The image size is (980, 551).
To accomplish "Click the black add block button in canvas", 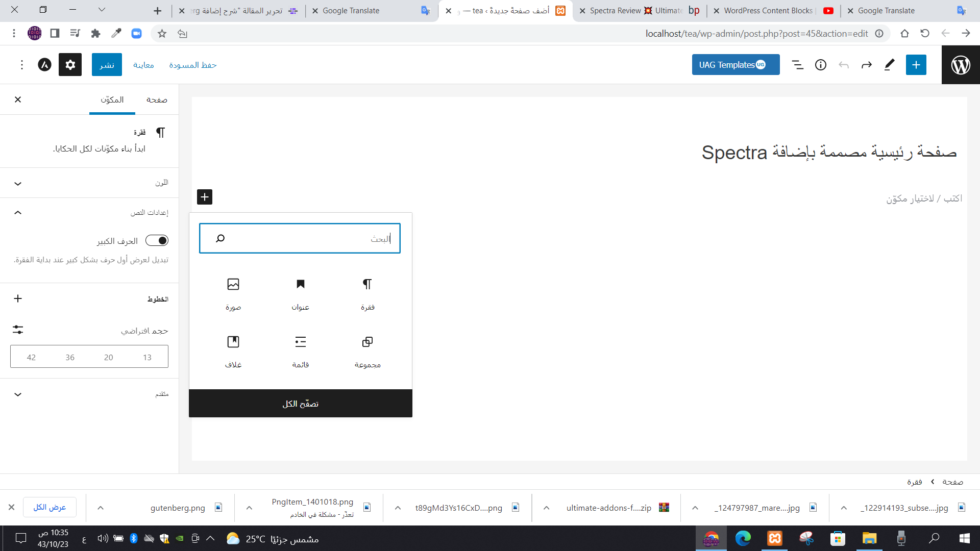I will pyautogui.click(x=205, y=197).
